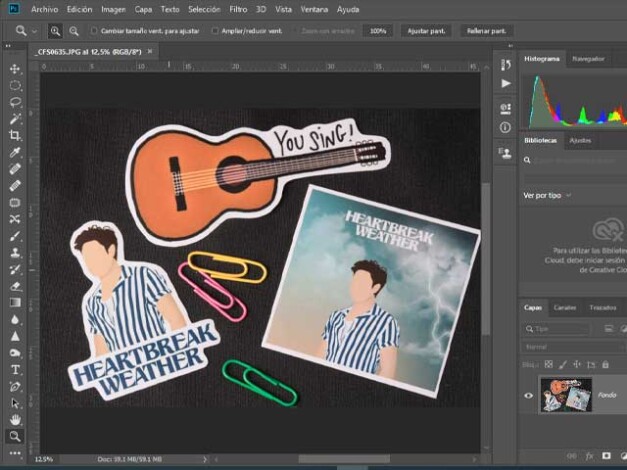This screenshot has width=627, height=470.
Task: Choose Zoom Out mode in options bar
Action: 74,31
